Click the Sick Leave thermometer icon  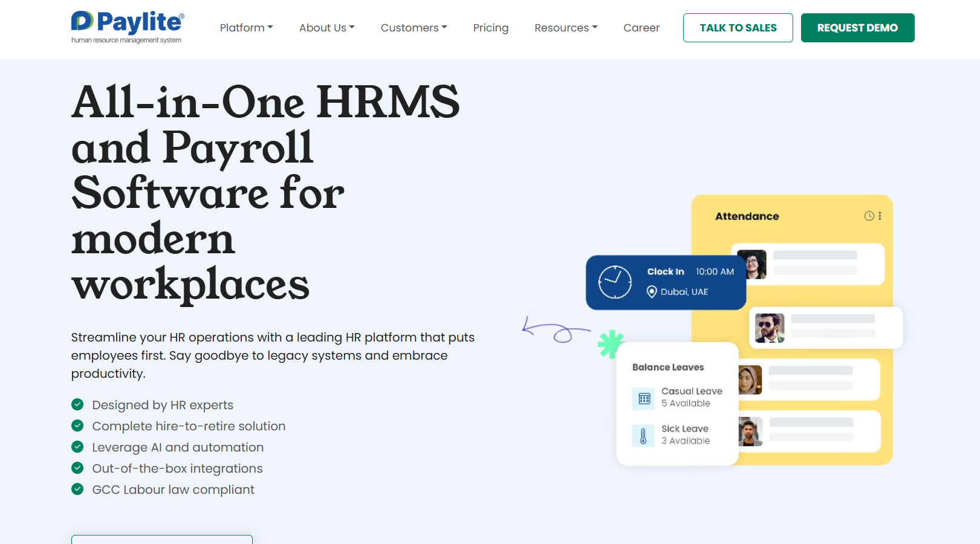point(644,436)
